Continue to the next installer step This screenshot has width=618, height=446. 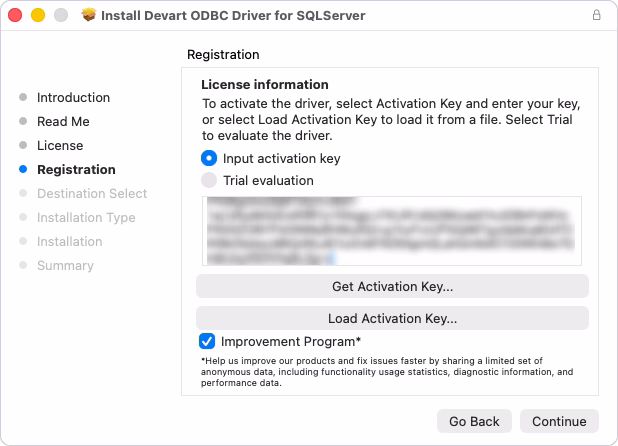(x=559, y=421)
